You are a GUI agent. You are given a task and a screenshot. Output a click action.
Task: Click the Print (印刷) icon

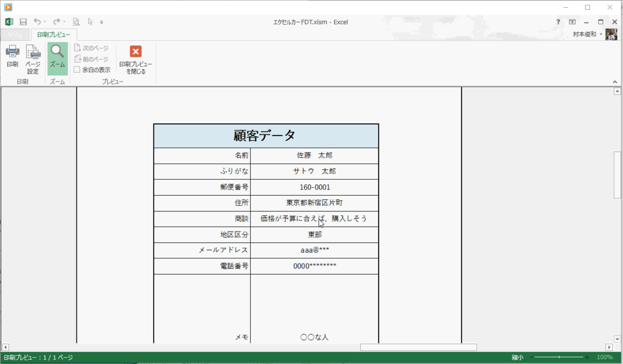point(12,56)
